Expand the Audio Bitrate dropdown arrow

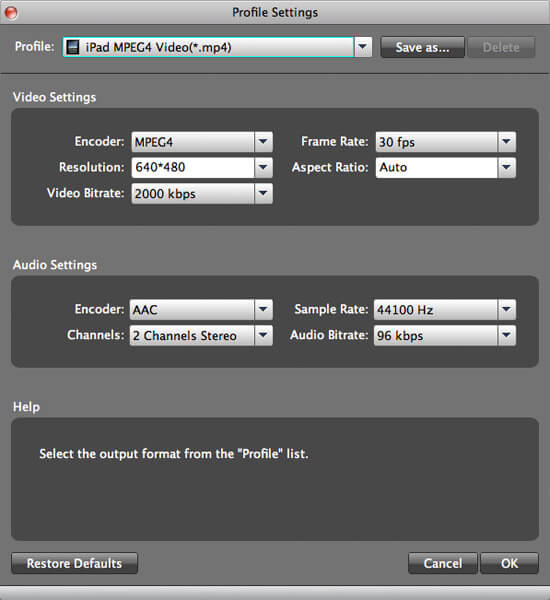[x=507, y=335]
